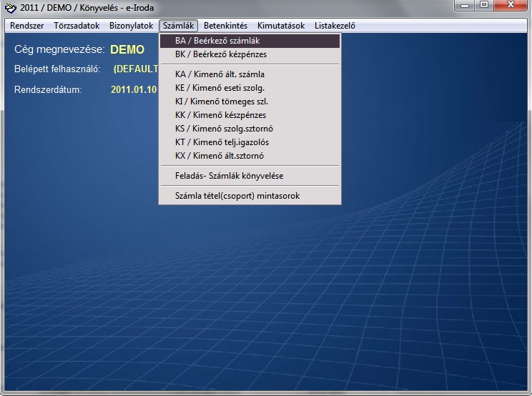
Task: Open the Törzsadatok menu
Action: point(77,26)
